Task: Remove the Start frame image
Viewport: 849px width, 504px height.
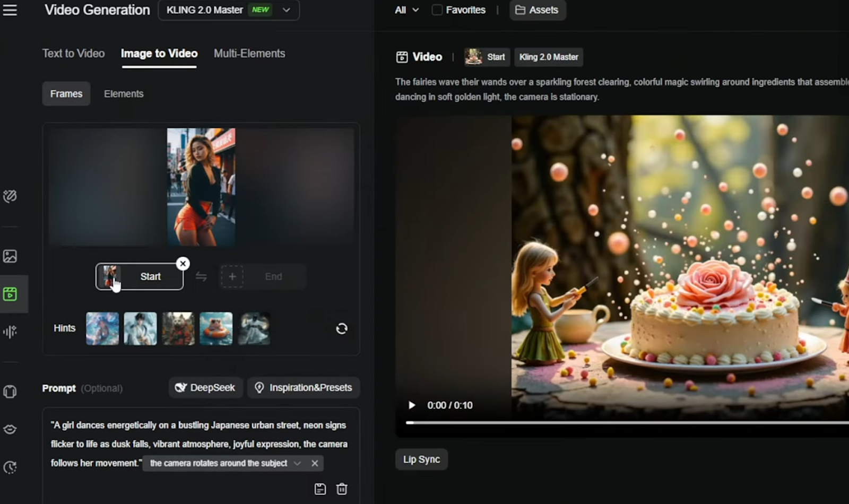Action: pos(183,263)
